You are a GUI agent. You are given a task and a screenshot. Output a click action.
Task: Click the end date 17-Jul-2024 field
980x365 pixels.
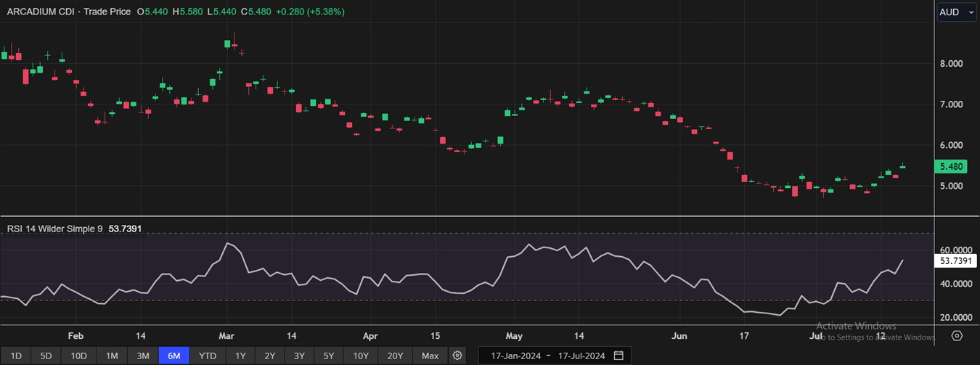tap(581, 356)
